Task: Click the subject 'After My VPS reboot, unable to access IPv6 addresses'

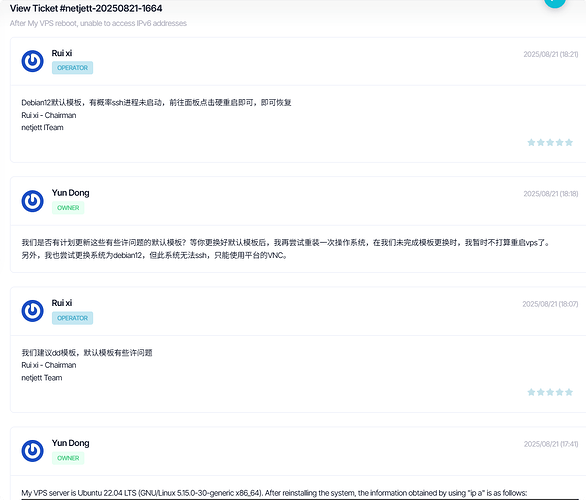Action: tap(98, 23)
